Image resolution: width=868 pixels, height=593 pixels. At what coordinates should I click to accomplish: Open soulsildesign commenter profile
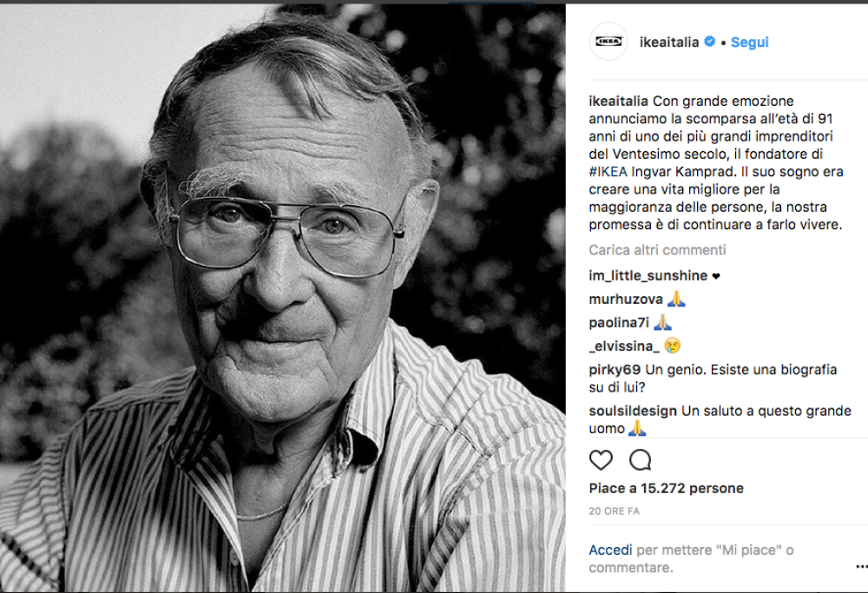click(x=633, y=411)
